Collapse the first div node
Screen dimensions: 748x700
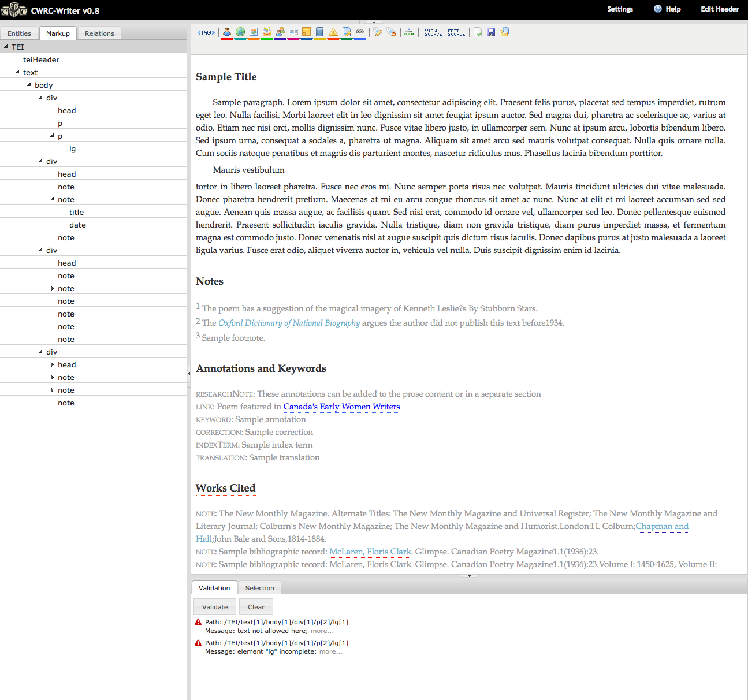(x=40, y=98)
